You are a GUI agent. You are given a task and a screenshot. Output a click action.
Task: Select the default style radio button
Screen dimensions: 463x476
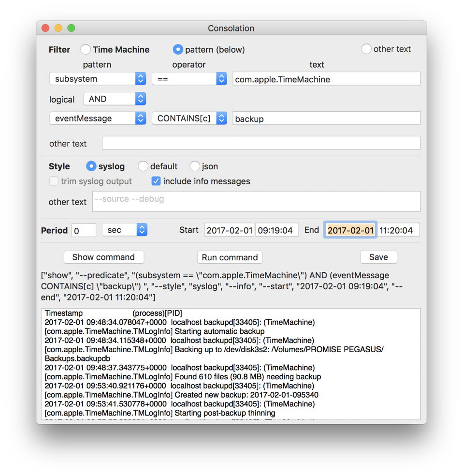click(143, 166)
